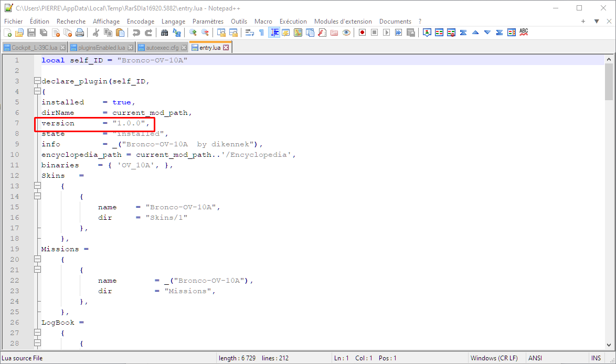Toggle synchronize vertical scrolling icon
616x364 pixels.
click(221, 33)
